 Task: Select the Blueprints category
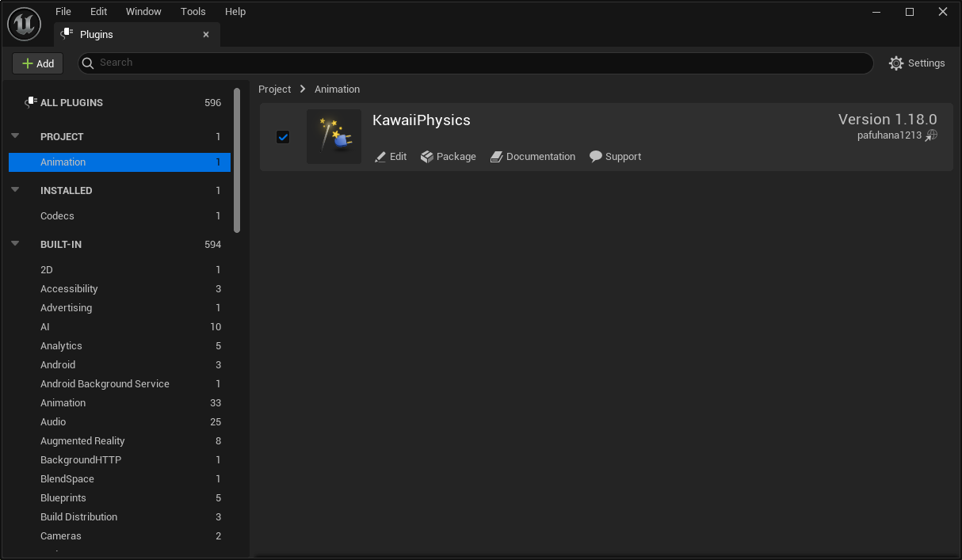click(120, 498)
